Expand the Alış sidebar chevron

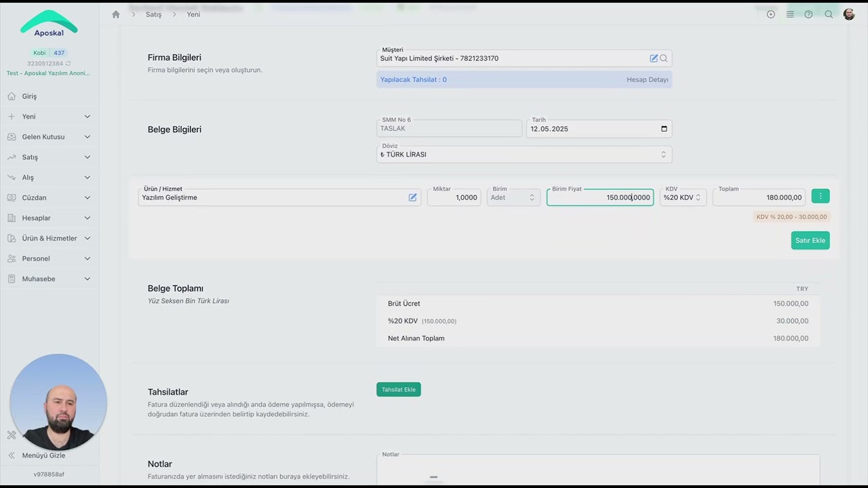87,178
